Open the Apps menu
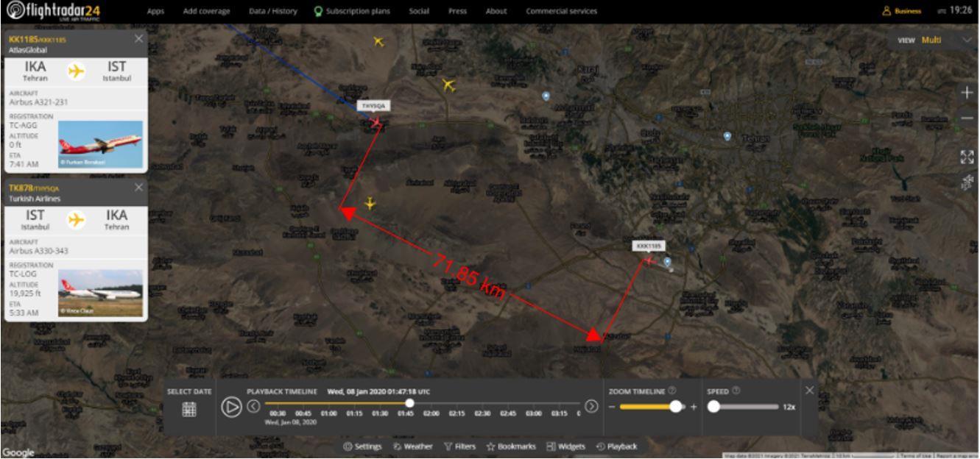Image resolution: width=980 pixels, height=459 pixels. (155, 11)
